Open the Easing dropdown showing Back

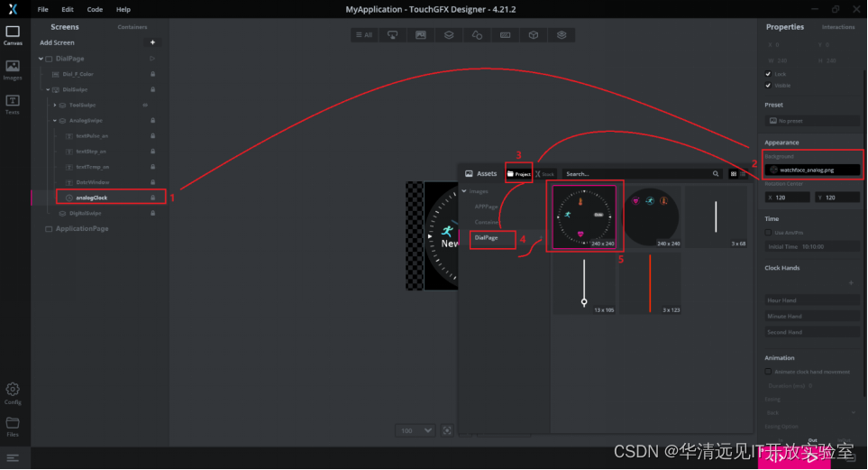812,412
